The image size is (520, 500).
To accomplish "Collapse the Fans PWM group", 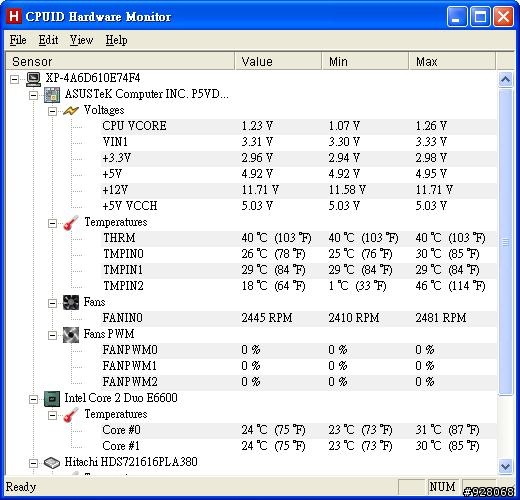I will tap(52, 335).
